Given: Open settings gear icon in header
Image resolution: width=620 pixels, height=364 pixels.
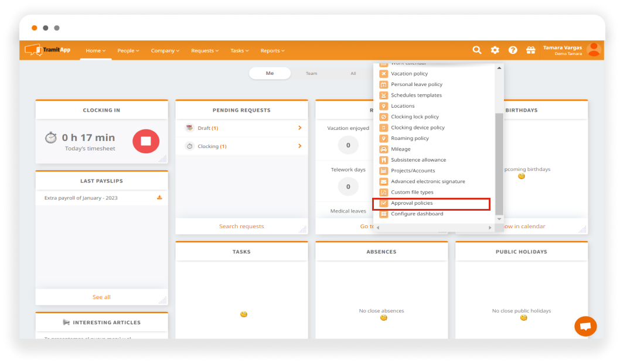Looking at the screenshot, I should [495, 50].
